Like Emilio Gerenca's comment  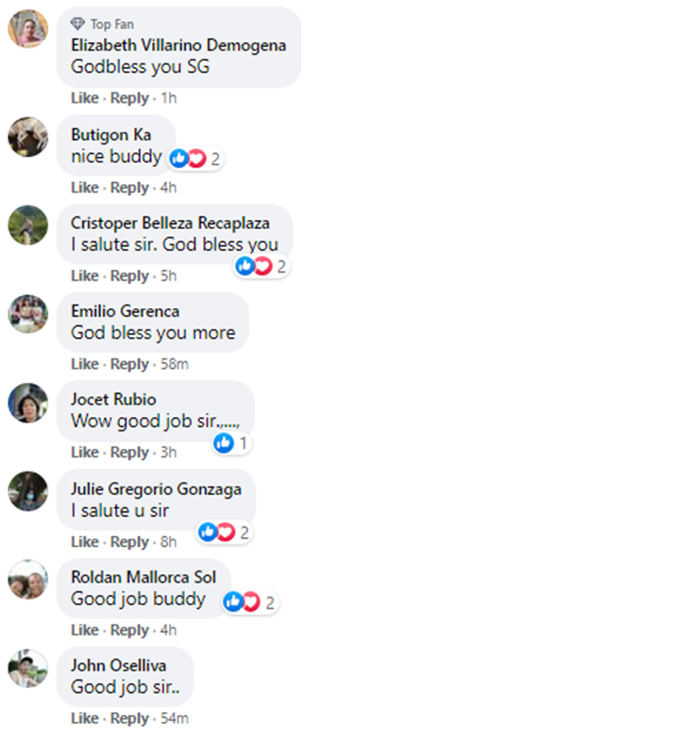(85, 364)
